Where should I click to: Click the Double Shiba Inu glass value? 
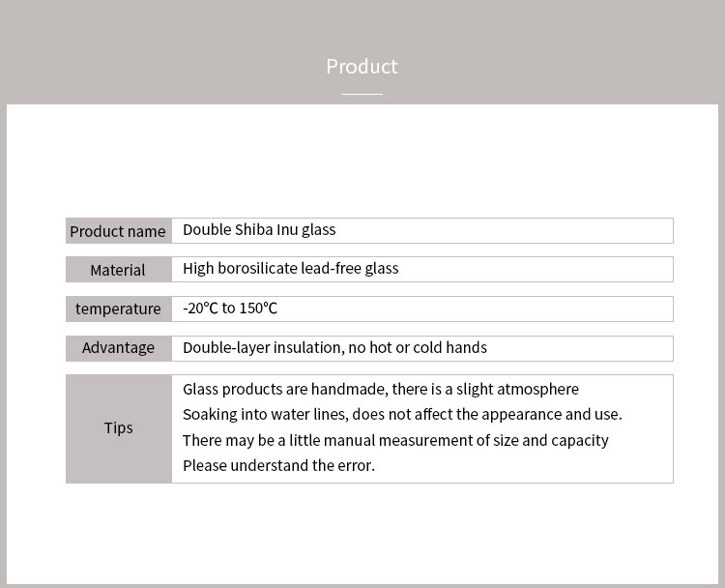click(259, 229)
